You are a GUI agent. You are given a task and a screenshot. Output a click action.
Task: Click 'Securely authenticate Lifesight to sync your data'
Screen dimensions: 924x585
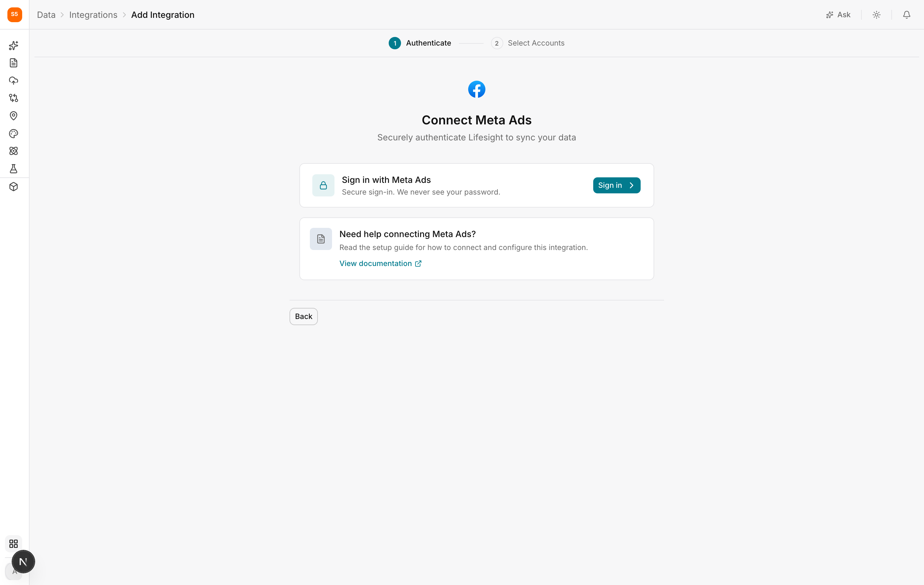tap(476, 137)
